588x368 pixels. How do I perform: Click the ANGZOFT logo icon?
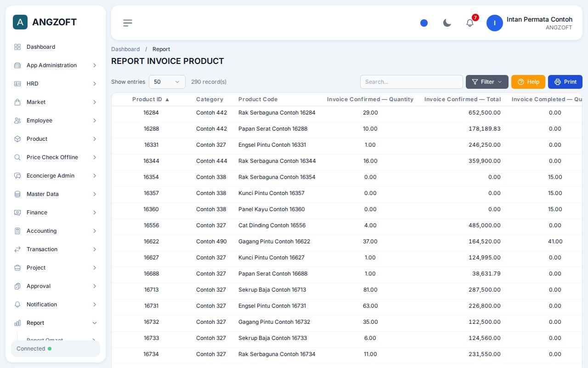point(20,22)
